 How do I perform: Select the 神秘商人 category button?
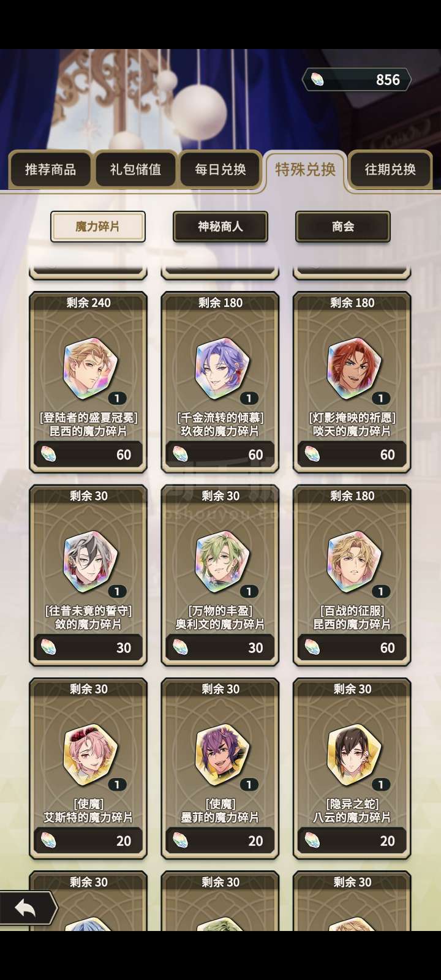(x=221, y=227)
